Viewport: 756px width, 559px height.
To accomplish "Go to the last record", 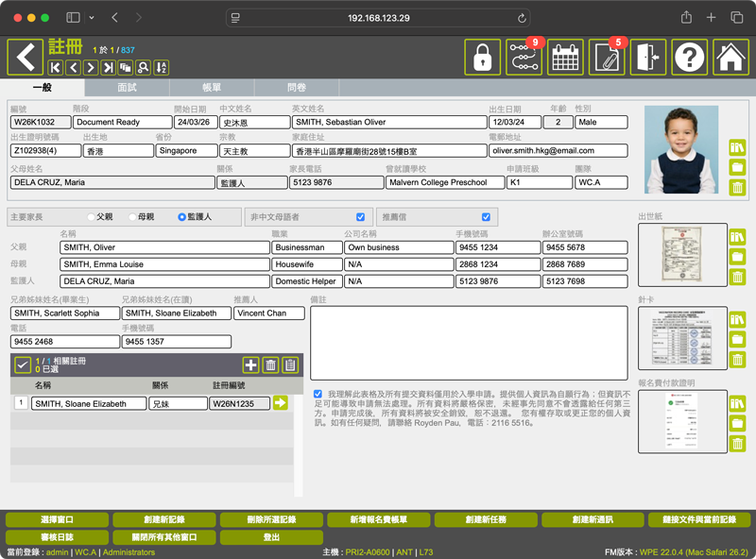I will click(x=108, y=68).
